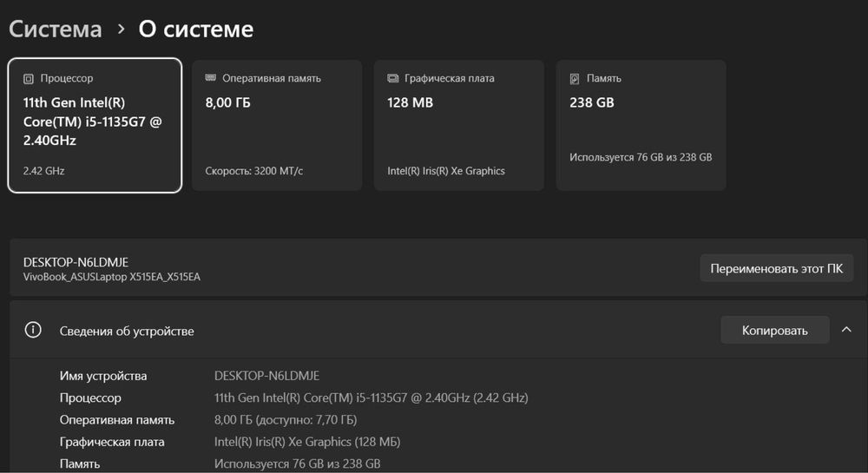The width and height of the screenshot is (868, 473).
Task: Go back to Система breadcrumb
Action: (56, 29)
